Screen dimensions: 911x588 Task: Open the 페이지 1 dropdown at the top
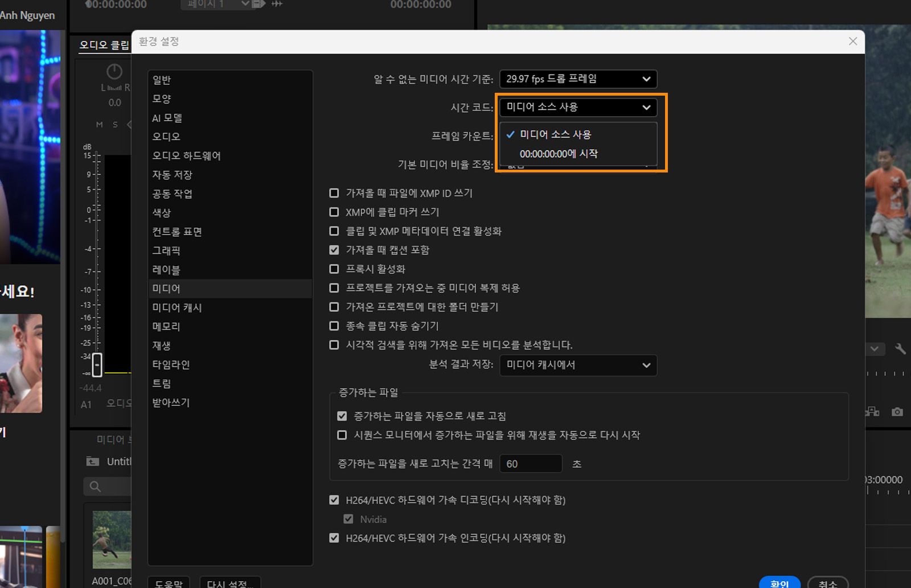[x=215, y=5]
